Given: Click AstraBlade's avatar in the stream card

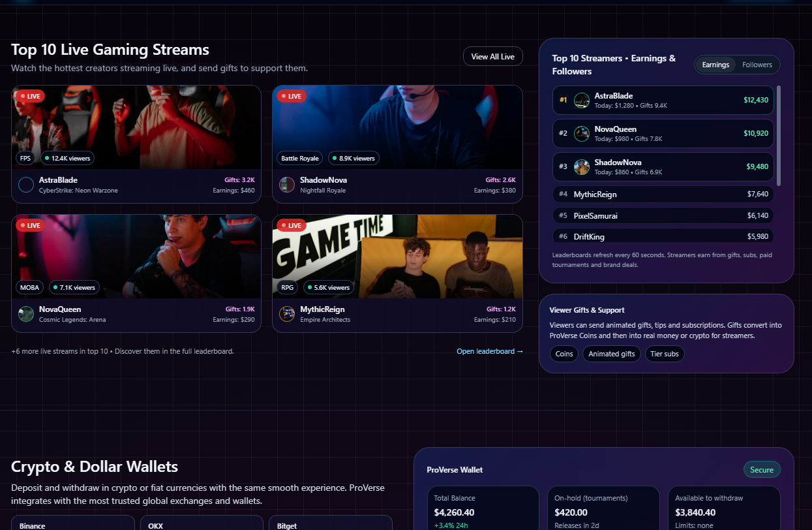Looking at the screenshot, I should click(26, 185).
